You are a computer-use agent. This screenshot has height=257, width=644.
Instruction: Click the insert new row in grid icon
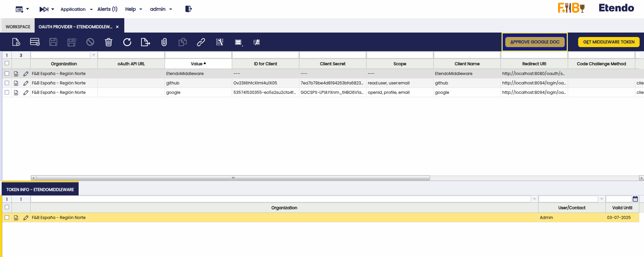(x=35, y=42)
